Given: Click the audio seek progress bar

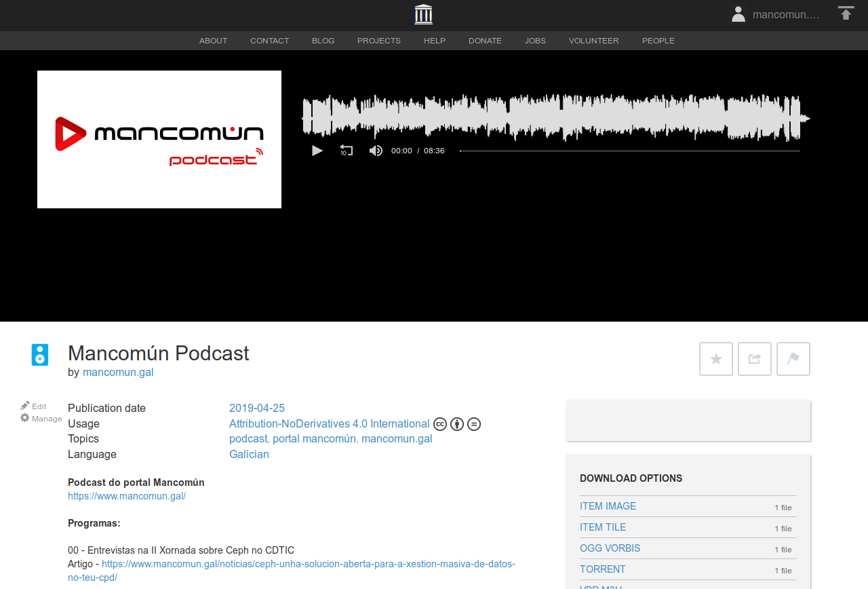Looking at the screenshot, I should [629, 151].
